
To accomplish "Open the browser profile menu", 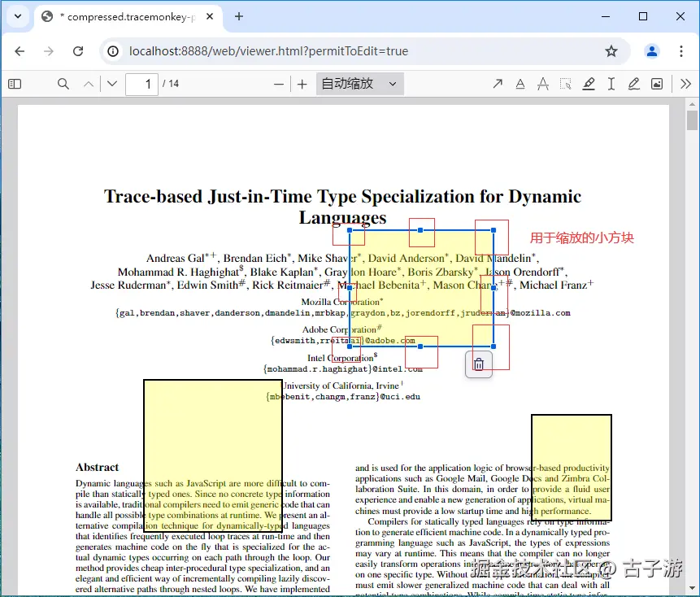I will coord(652,51).
